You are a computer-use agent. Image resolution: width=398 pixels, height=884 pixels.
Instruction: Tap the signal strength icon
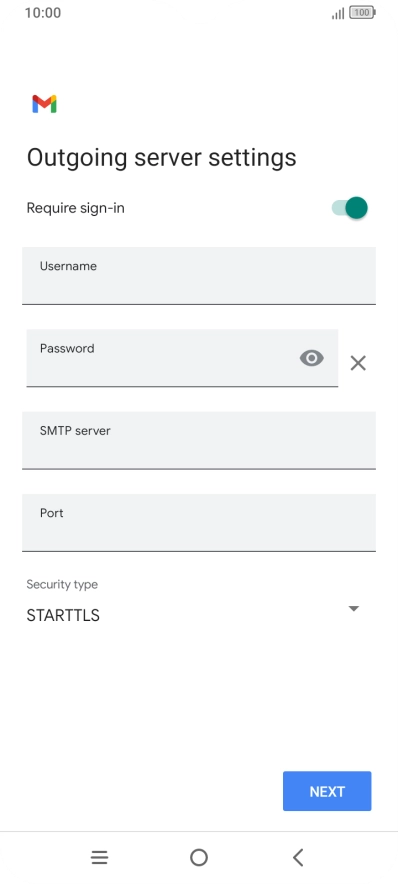[x=338, y=13]
